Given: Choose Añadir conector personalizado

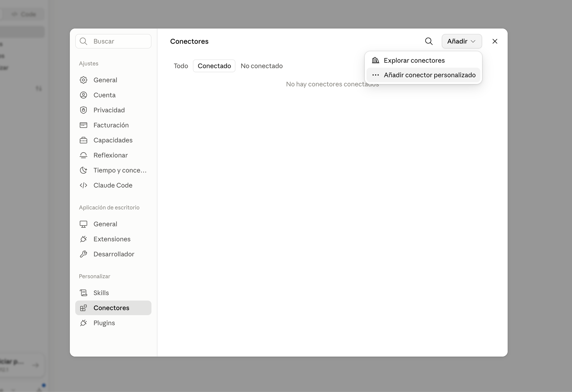Looking at the screenshot, I should point(423,75).
